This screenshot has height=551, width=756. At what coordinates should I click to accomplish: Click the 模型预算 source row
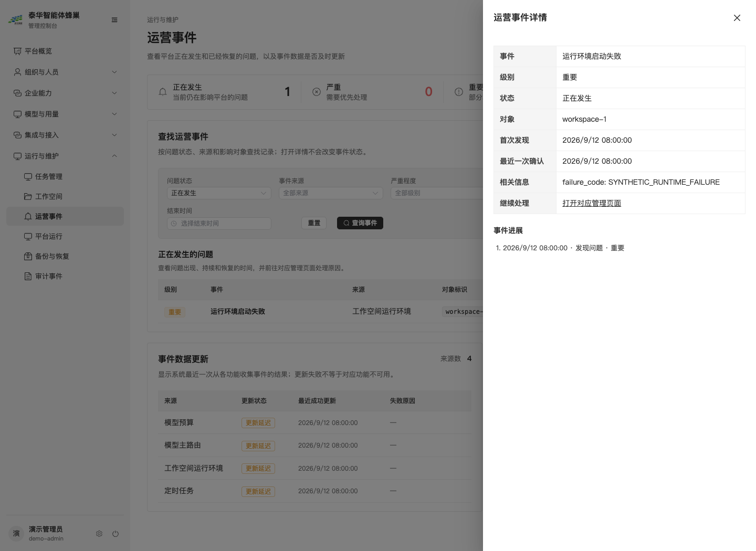coord(314,422)
